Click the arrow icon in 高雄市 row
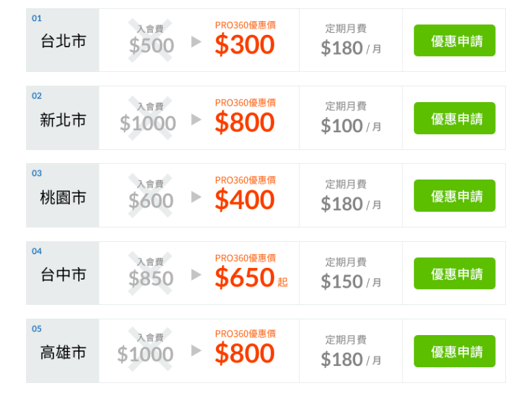 point(196,351)
